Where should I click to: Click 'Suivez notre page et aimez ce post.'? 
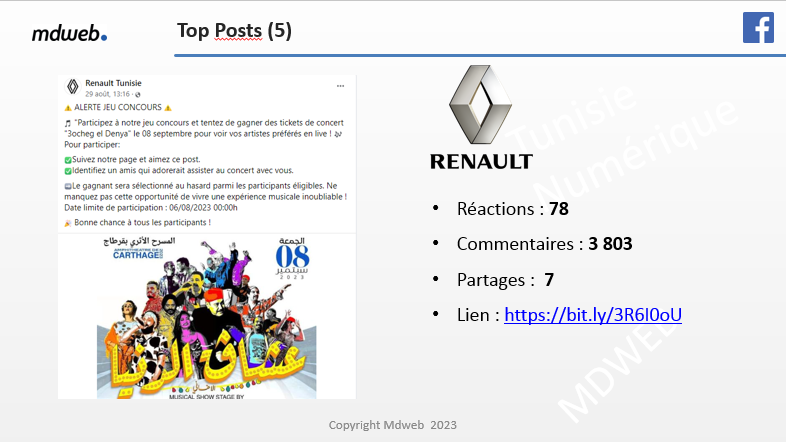tap(136, 159)
